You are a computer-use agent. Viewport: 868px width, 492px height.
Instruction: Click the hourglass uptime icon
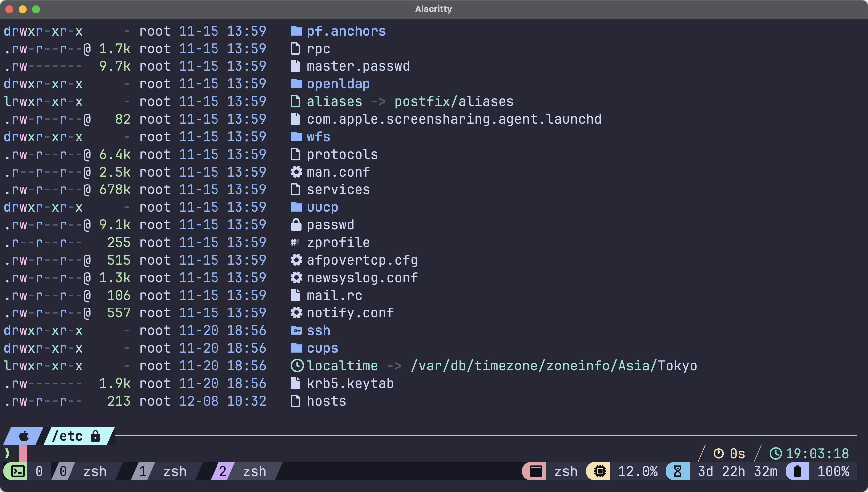pos(677,471)
